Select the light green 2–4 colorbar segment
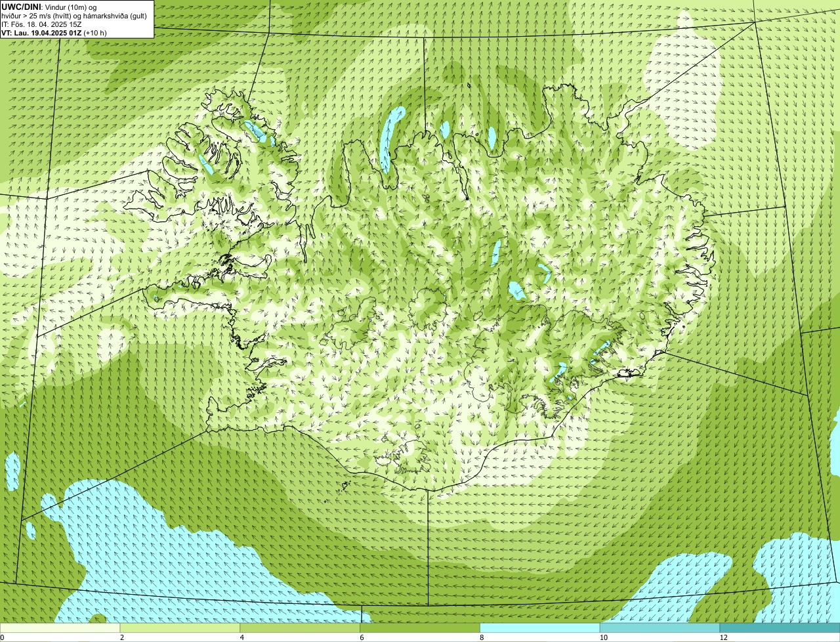Viewport: 840px width, 642px height. (180, 628)
